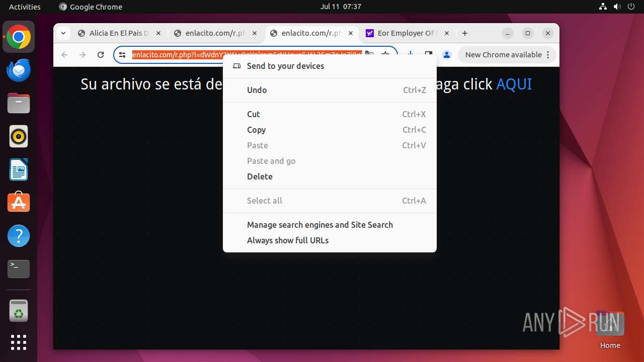Switch to the second enlacito.com tab
The image size is (644, 362).
click(x=215, y=33)
